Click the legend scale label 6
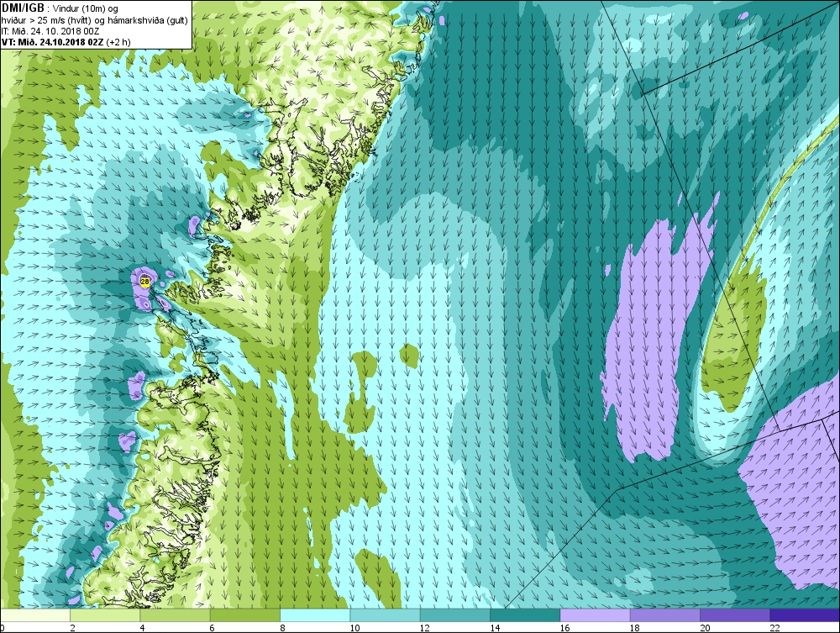 point(213,628)
